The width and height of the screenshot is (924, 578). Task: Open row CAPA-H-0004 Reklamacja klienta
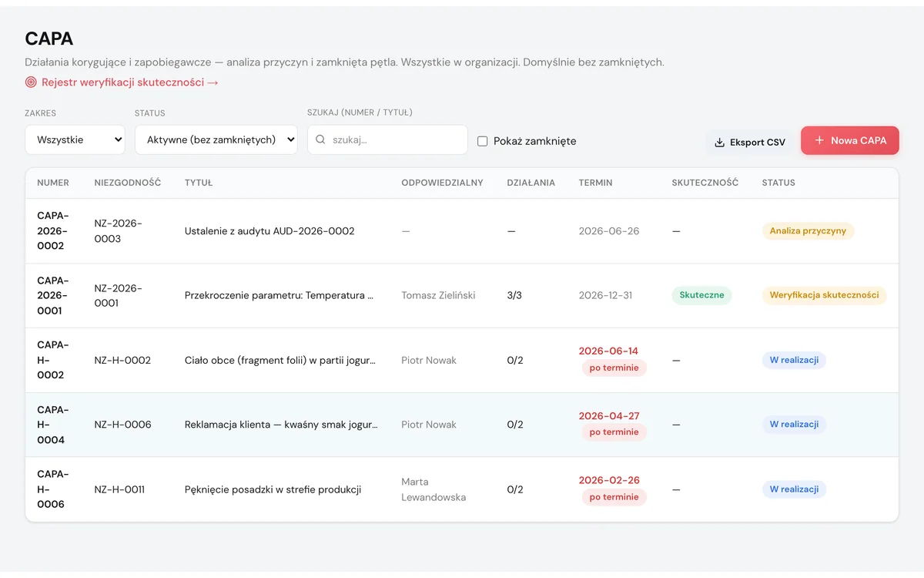pyautogui.click(x=462, y=425)
